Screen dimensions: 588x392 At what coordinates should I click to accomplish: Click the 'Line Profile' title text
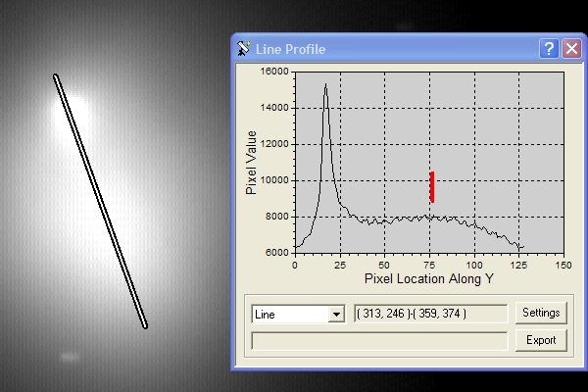pos(291,49)
